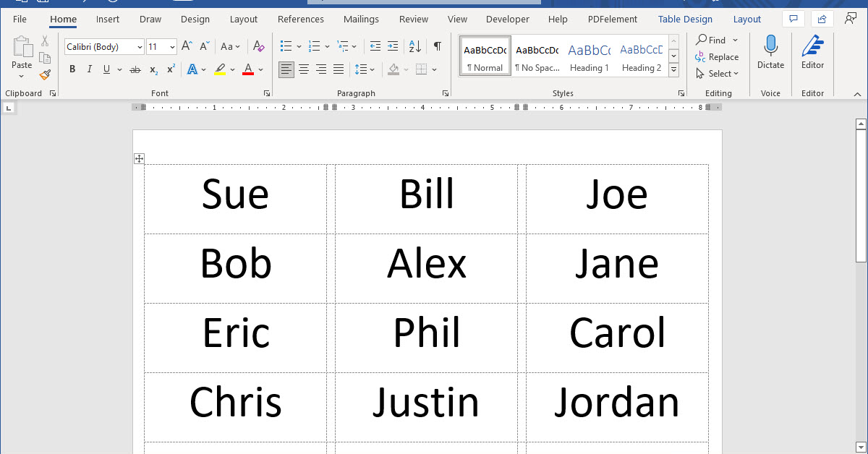Viewport: 868px width, 454px height.
Task: Toggle underline on selected text
Action: 105,69
